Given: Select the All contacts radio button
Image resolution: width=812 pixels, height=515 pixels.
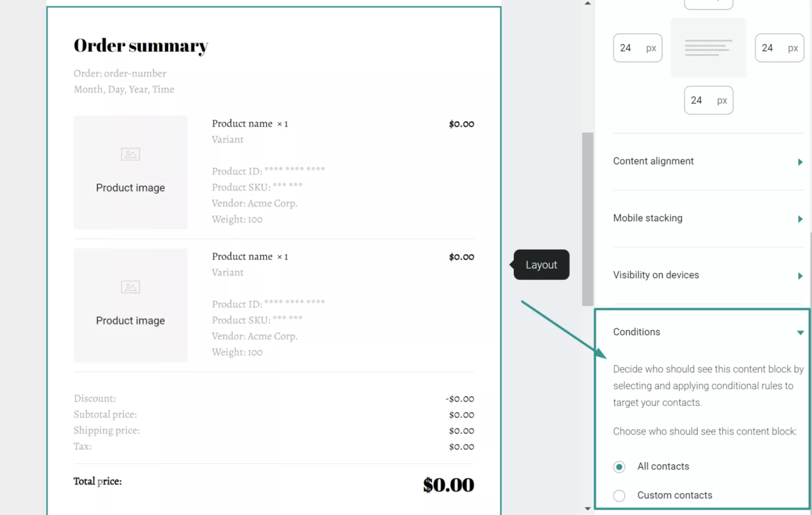Looking at the screenshot, I should [619, 467].
